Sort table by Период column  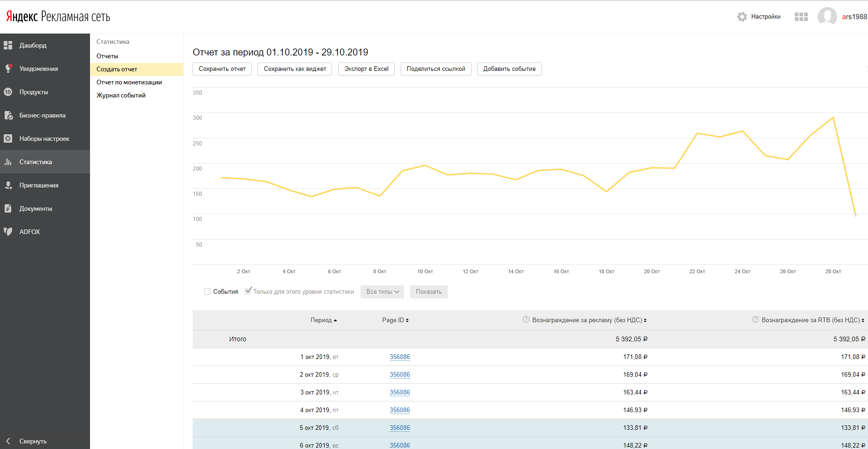323,320
